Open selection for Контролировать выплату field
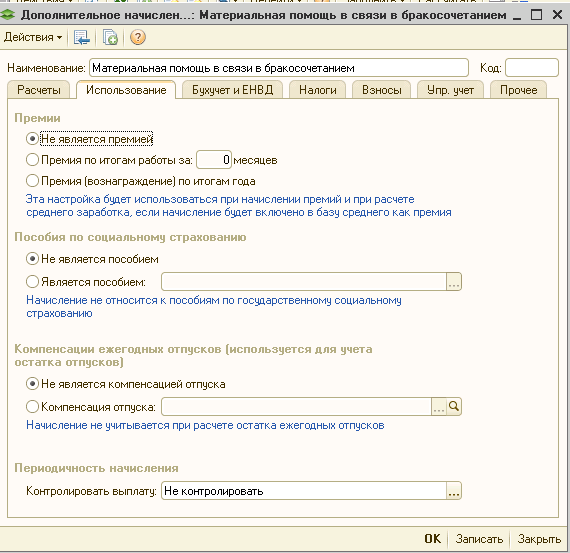This screenshot has width=570, height=553. click(x=454, y=491)
